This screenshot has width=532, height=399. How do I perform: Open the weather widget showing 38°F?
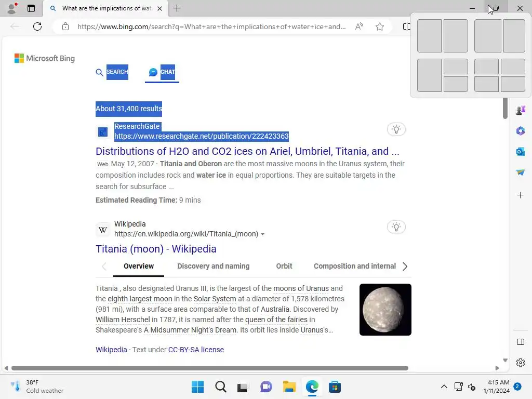click(x=37, y=387)
